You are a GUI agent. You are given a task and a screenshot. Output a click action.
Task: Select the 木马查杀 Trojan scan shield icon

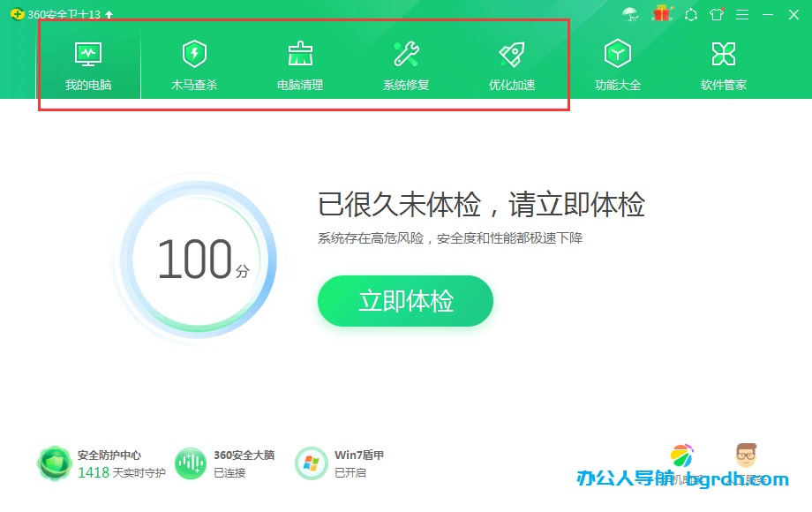[195, 55]
